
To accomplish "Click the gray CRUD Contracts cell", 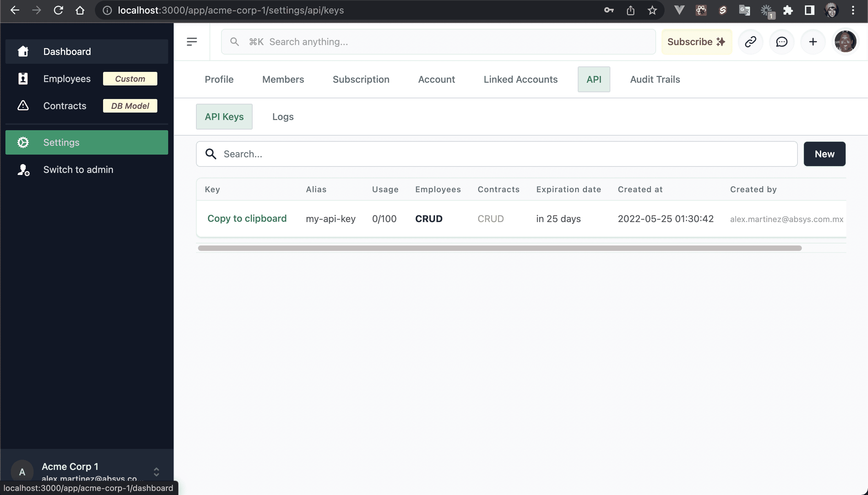I will (x=491, y=219).
